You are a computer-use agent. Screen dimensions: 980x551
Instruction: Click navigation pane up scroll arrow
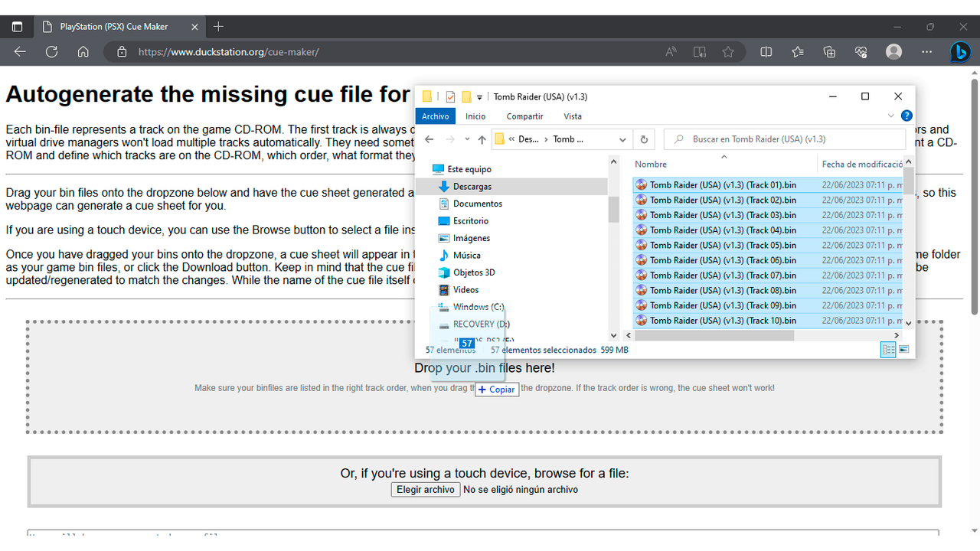tap(613, 162)
